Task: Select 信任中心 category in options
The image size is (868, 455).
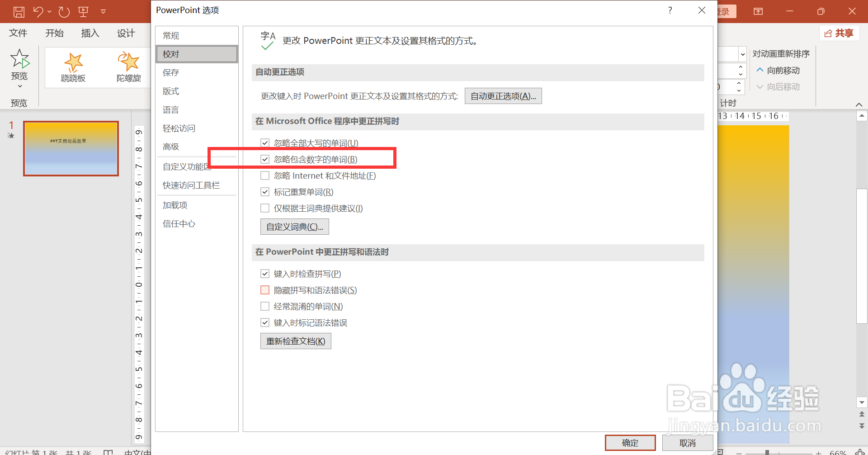Action: click(197, 223)
